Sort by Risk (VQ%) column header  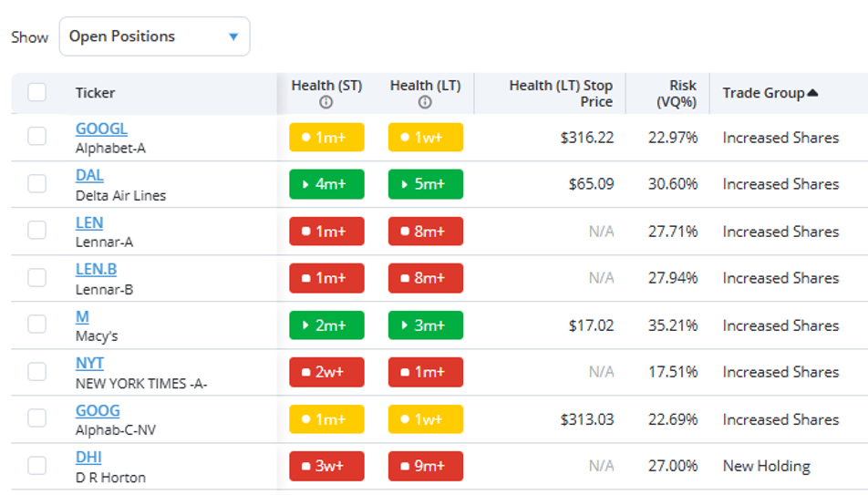click(676, 94)
